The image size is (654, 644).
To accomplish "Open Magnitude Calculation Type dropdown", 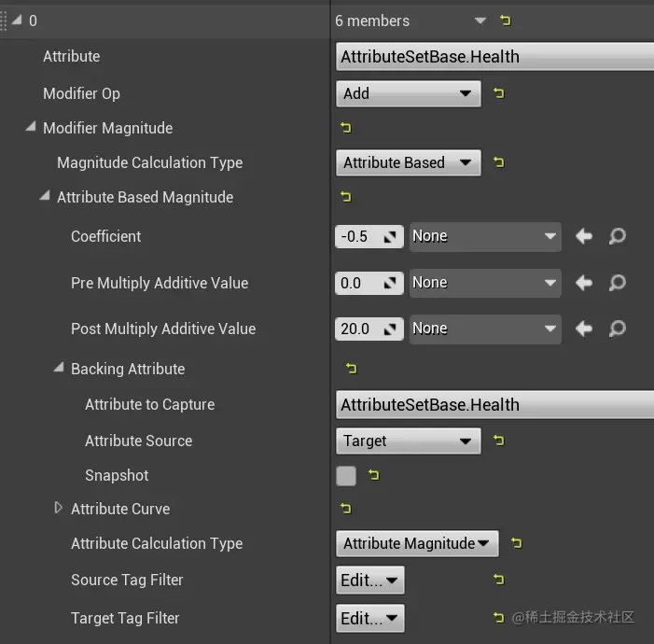I will (x=408, y=162).
